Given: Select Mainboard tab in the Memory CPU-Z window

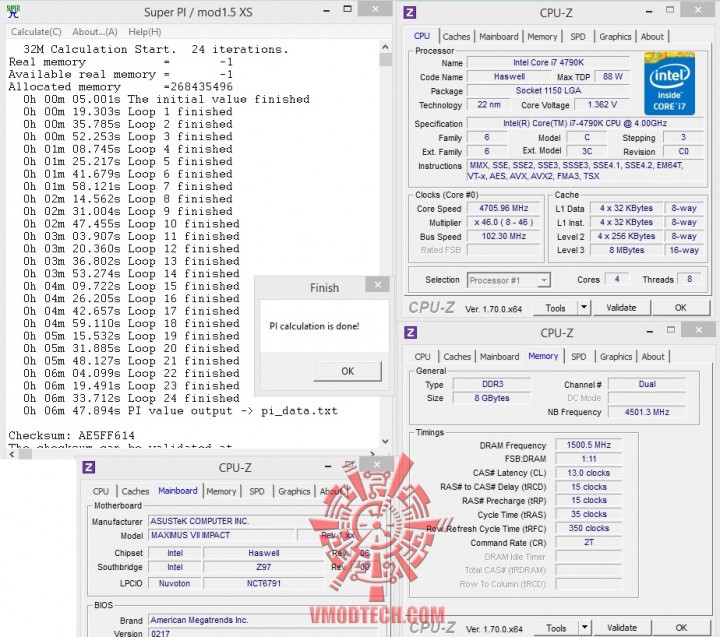Looking at the screenshot, I should coord(499,356).
